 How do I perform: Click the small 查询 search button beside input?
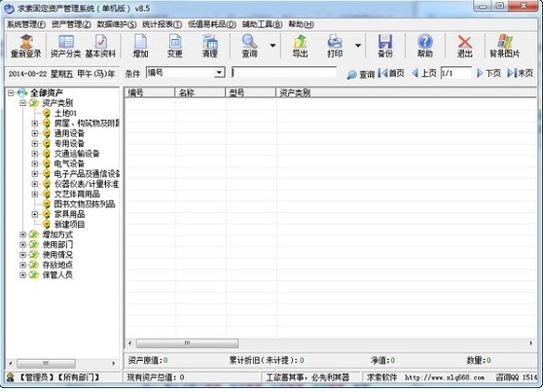[x=361, y=74]
